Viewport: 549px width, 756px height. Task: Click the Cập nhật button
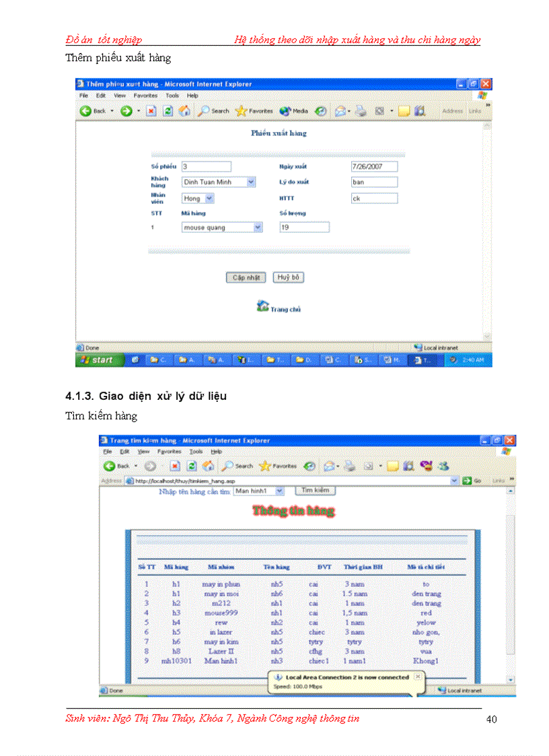(246, 277)
